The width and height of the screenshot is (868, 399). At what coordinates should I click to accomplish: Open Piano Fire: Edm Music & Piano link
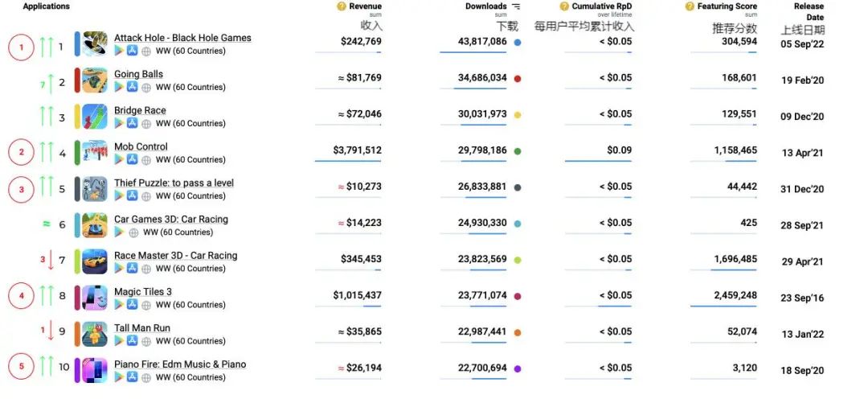pyautogui.click(x=180, y=364)
